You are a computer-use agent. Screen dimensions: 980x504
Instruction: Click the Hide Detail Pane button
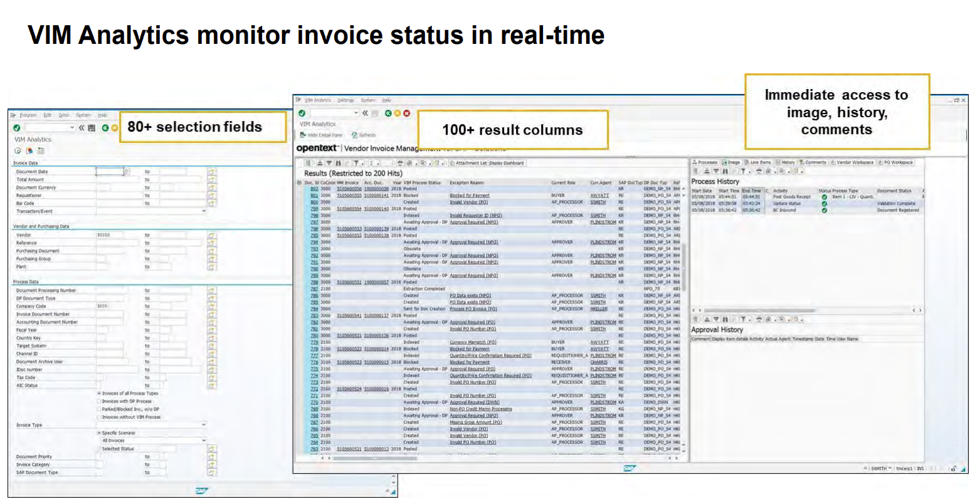[322, 135]
